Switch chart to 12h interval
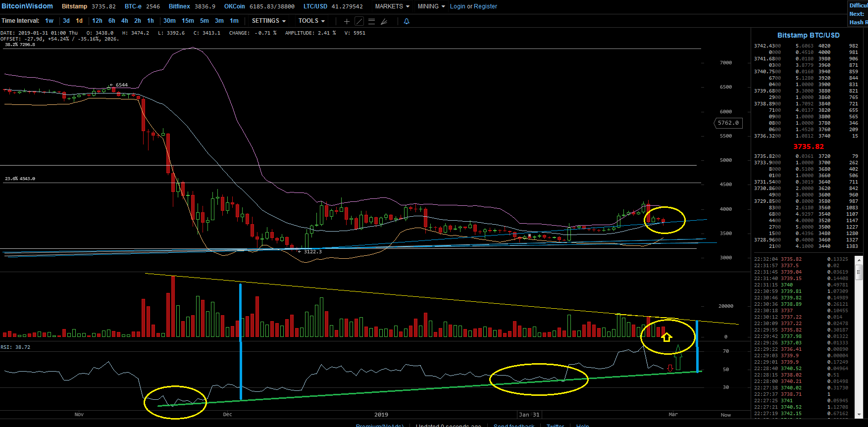This screenshot has height=427, width=868. point(97,21)
